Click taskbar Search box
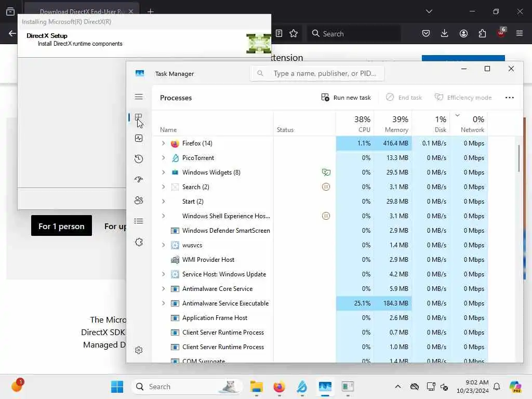532x399 pixels. point(187,387)
